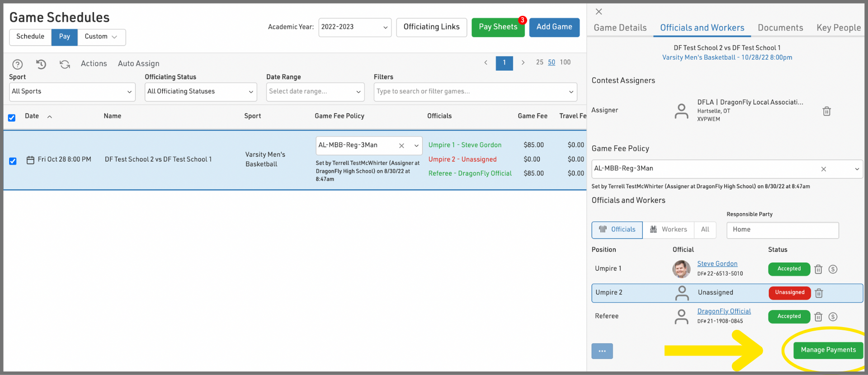
Task: Remove Unassigned Umpire 2 position via trash
Action: pos(819,293)
